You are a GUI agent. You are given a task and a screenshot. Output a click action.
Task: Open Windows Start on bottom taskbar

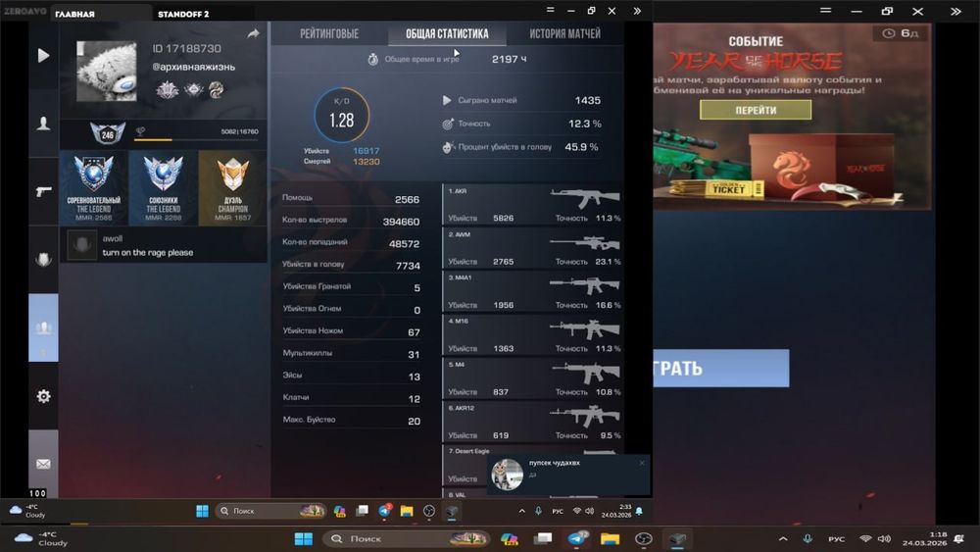[303, 539]
